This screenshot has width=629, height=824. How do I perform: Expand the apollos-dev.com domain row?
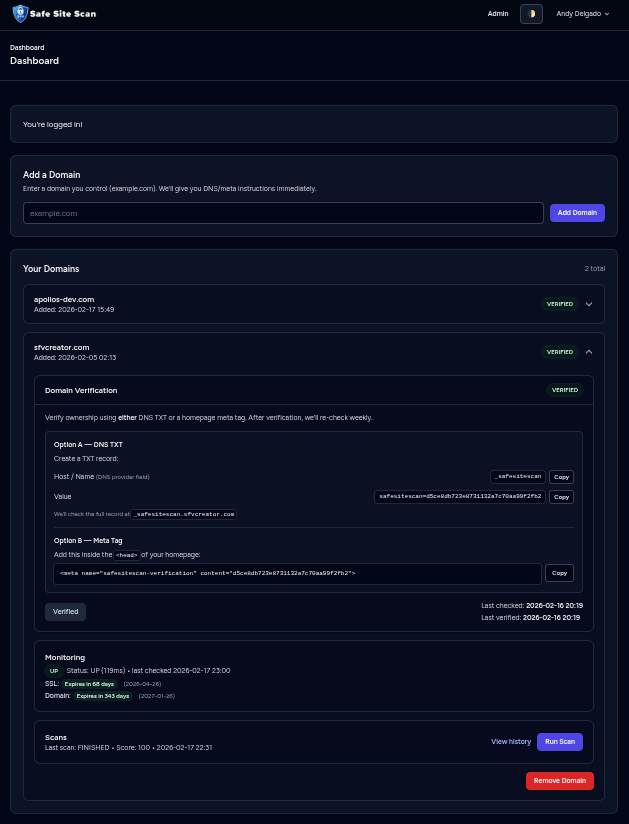point(589,304)
